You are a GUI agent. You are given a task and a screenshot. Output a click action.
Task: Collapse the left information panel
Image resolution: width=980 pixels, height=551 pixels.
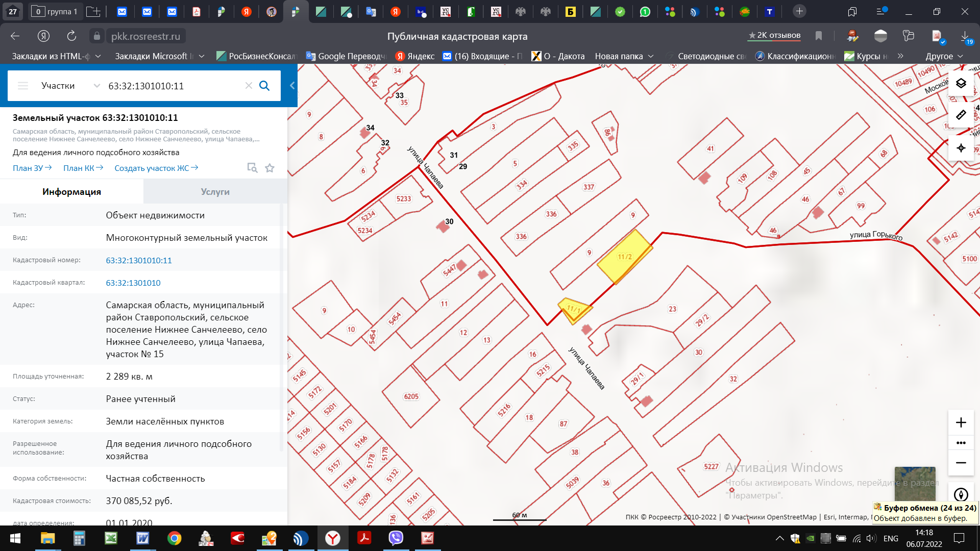click(x=292, y=86)
